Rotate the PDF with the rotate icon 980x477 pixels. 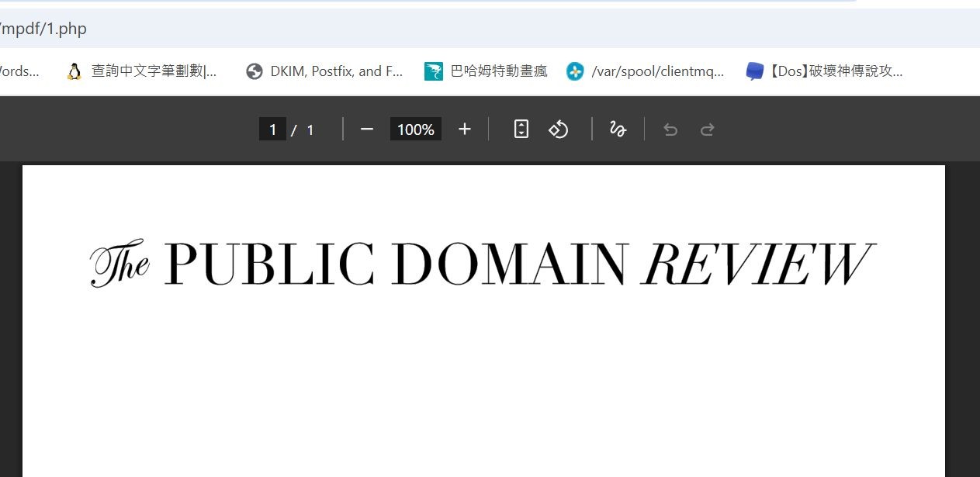click(559, 130)
